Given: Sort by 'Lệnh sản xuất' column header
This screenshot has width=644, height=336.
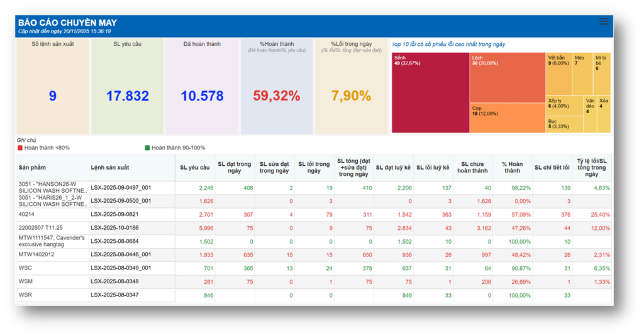Looking at the screenshot, I should pyautogui.click(x=110, y=168).
